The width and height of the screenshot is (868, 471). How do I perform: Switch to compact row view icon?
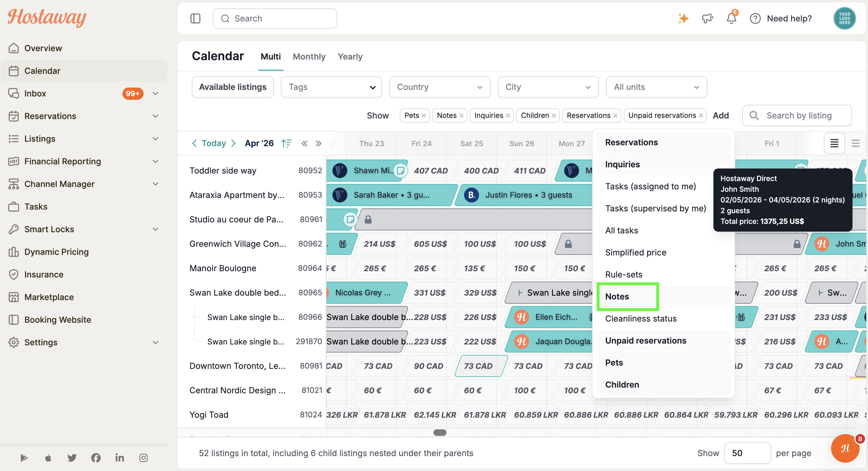pyautogui.click(x=855, y=144)
